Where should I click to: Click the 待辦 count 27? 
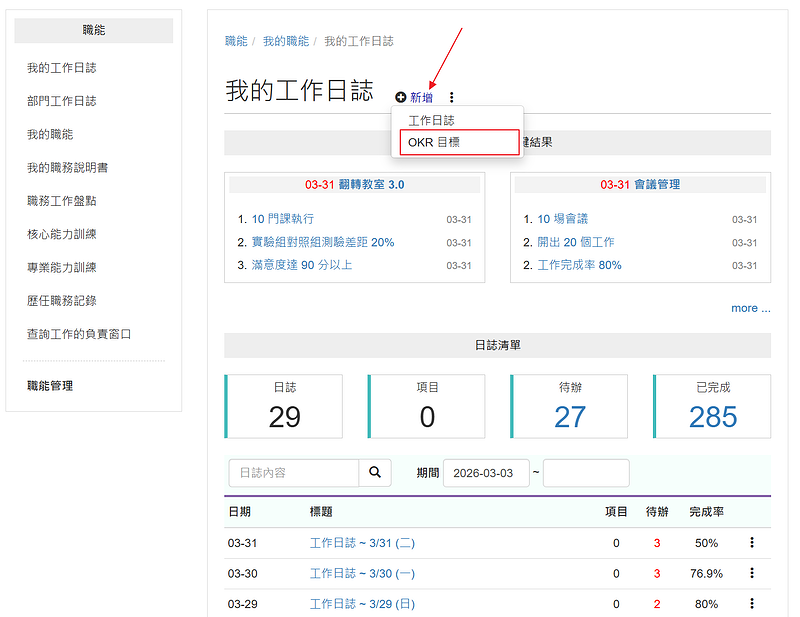pos(570,417)
